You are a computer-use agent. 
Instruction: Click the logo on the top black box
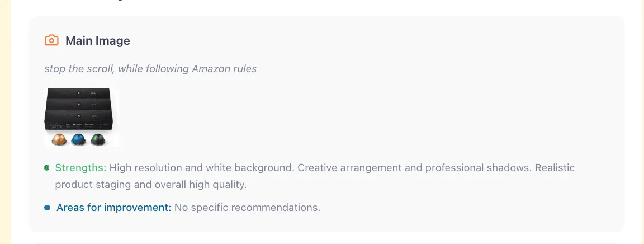click(x=79, y=92)
